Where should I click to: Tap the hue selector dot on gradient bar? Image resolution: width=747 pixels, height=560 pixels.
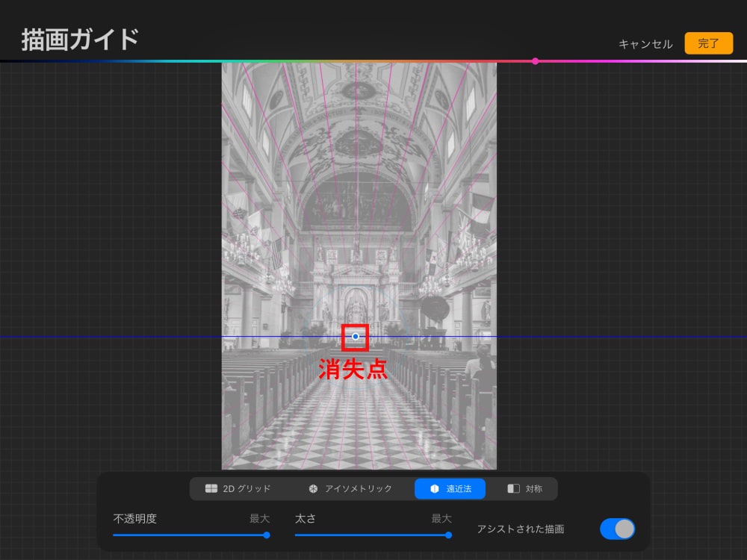pos(535,62)
